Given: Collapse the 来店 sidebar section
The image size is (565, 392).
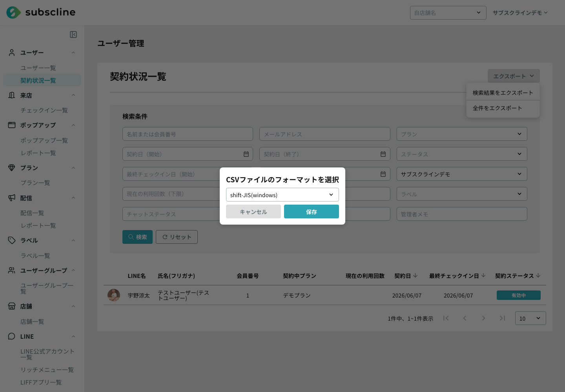Looking at the screenshot, I should point(73,95).
